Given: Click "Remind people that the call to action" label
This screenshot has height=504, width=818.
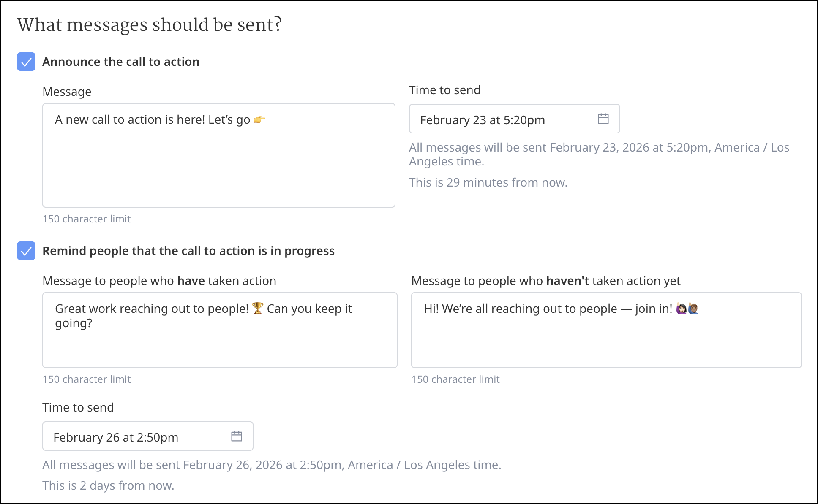Looking at the screenshot, I should tap(188, 251).
